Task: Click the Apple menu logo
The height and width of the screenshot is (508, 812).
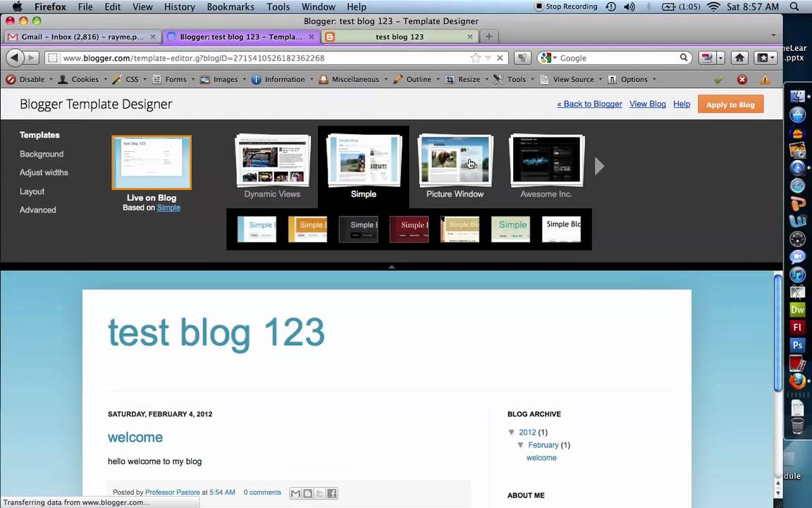Action: click(x=17, y=7)
